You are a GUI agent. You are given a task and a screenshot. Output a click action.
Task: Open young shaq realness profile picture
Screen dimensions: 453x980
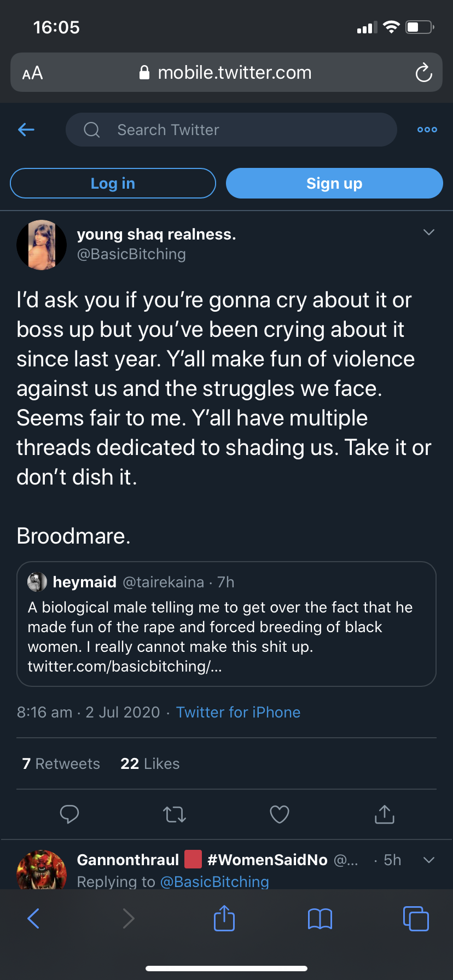tap(42, 244)
